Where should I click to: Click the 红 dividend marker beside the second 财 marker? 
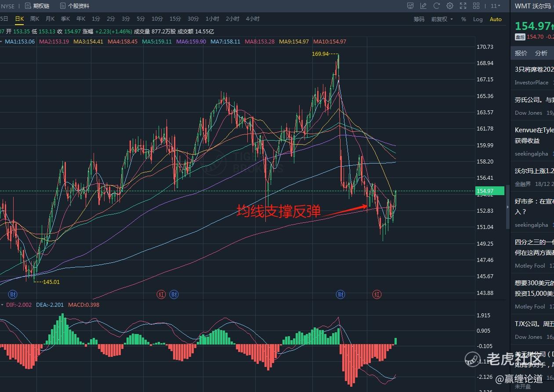[161, 294]
